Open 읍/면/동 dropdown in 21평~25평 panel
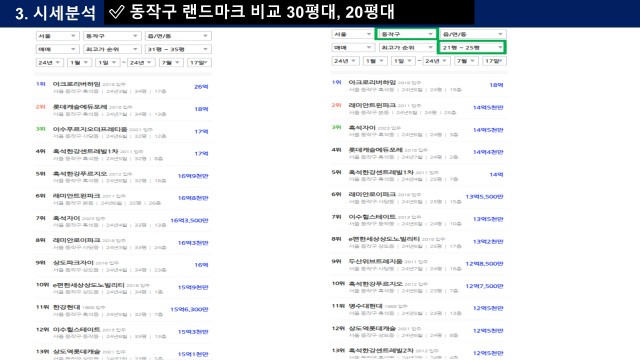Image resolution: width=640 pixels, height=360 pixels. 473,34
